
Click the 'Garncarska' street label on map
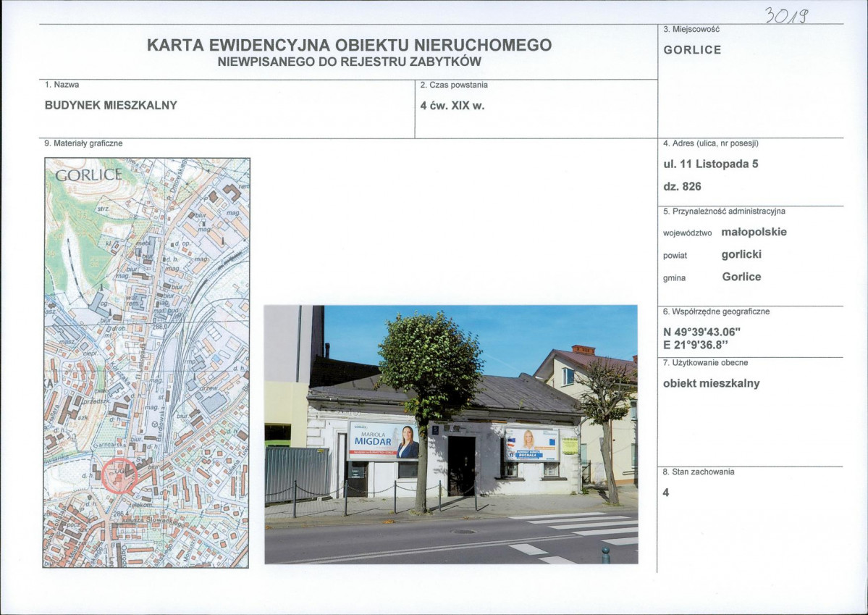pos(109,444)
